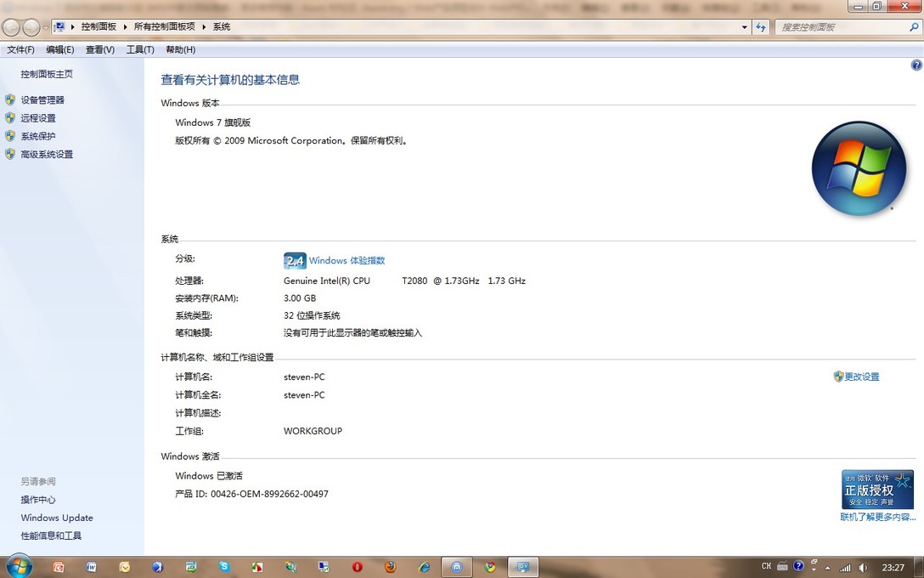The image size is (924, 578).
Task: Click the back navigation arrow
Action: [11, 27]
